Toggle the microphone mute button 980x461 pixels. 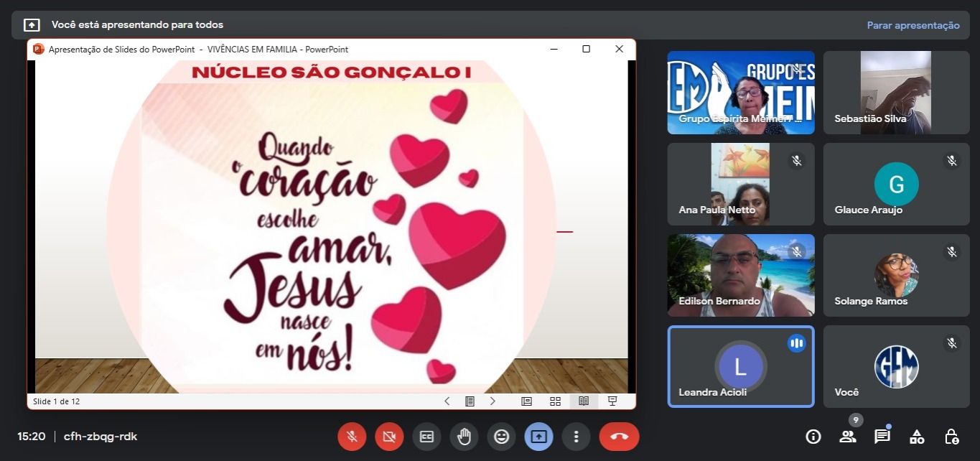(x=352, y=437)
